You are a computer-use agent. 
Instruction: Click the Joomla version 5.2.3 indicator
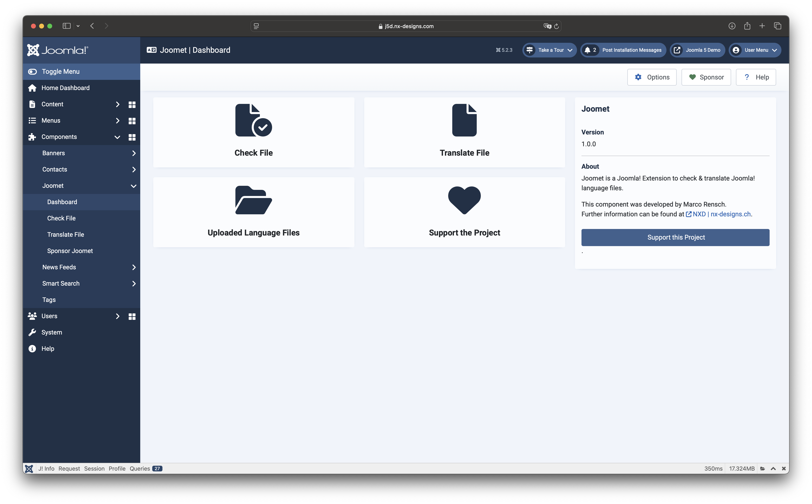504,50
